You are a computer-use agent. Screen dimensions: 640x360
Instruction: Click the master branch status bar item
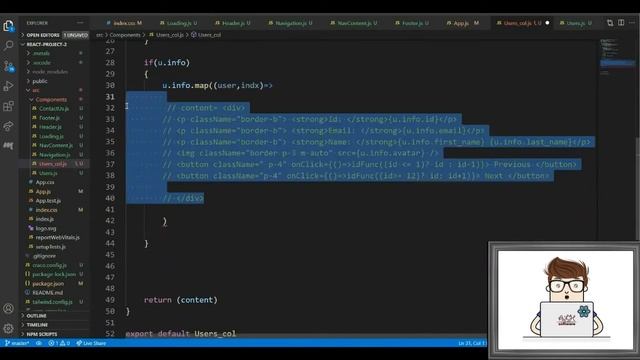point(17,343)
